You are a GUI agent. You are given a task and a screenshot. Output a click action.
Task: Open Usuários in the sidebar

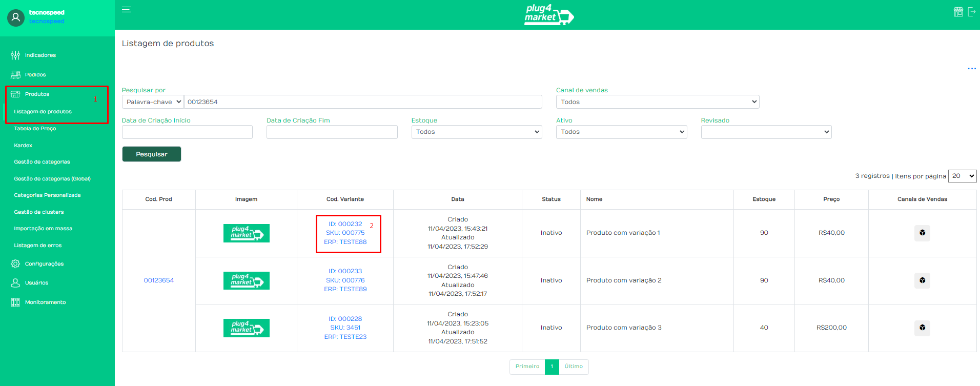[x=36, y=283]
